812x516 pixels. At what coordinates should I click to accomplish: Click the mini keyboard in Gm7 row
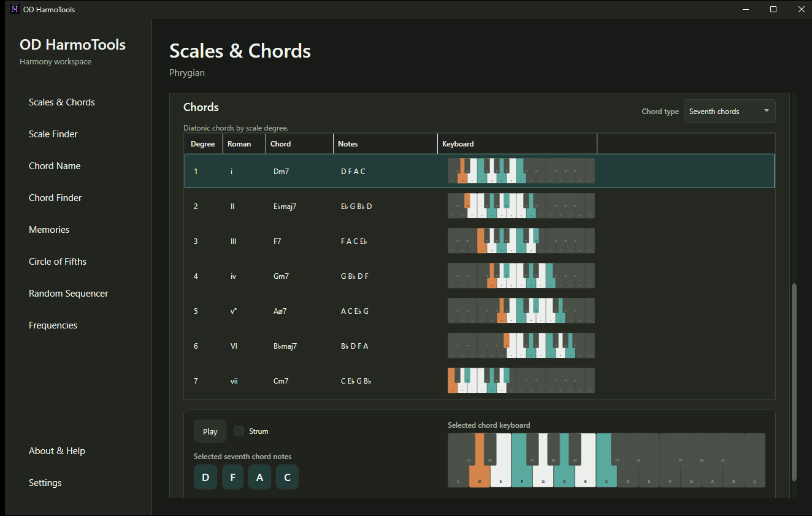coord(521,276)
